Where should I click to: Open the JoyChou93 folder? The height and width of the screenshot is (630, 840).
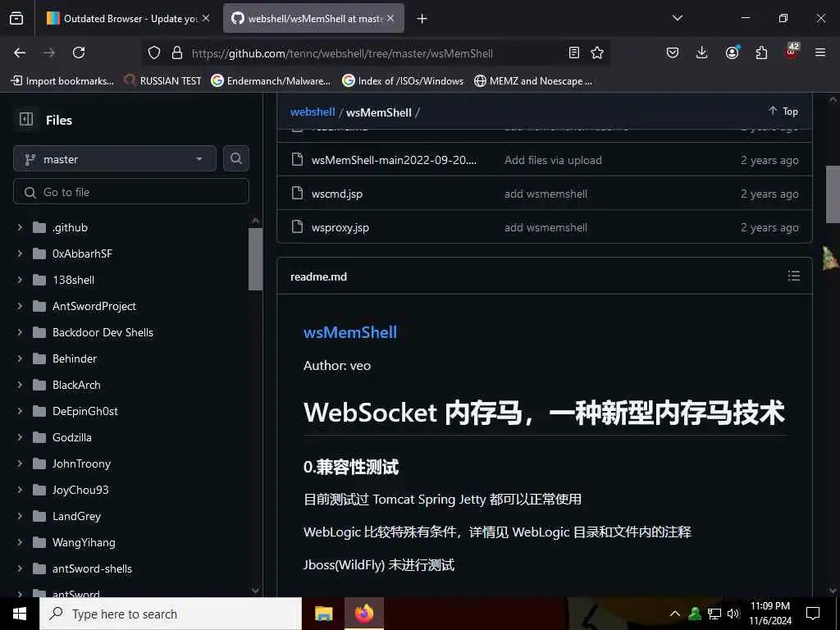[x=80, y=490]
